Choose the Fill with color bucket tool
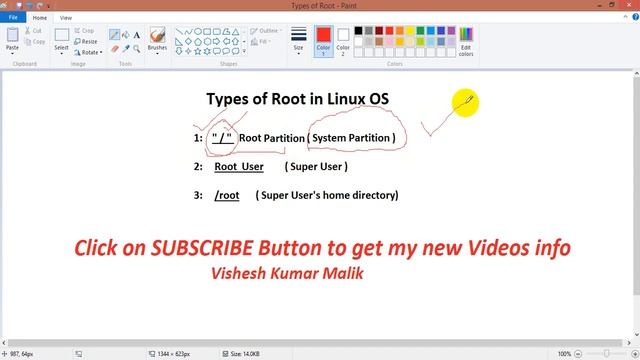Screen dimensions: 640x360 (x=126, y=35)
